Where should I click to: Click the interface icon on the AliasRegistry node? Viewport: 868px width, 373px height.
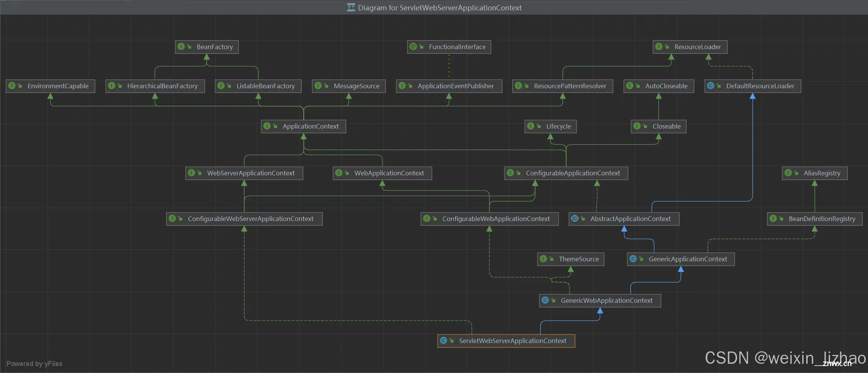[788, 173]
